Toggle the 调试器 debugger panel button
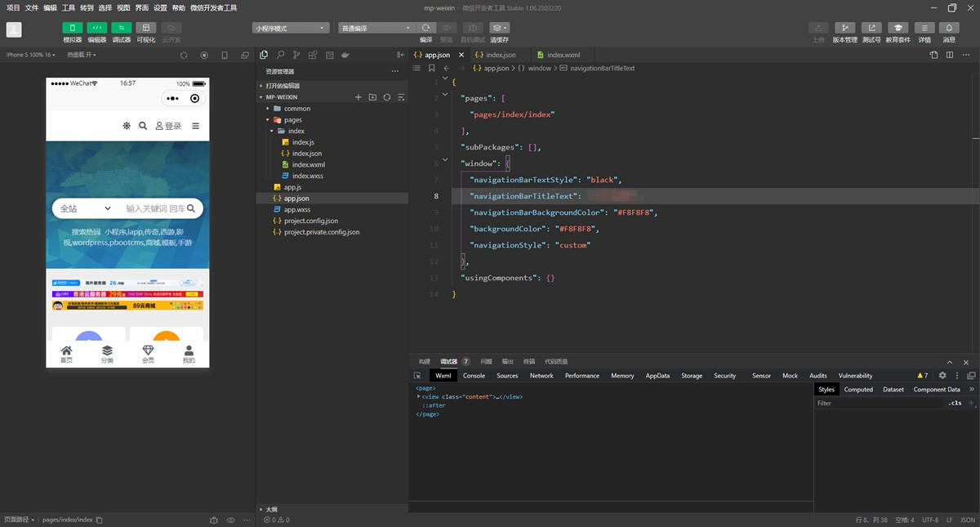Viewport: 980px width, 527px height. [x=121, y=28]
